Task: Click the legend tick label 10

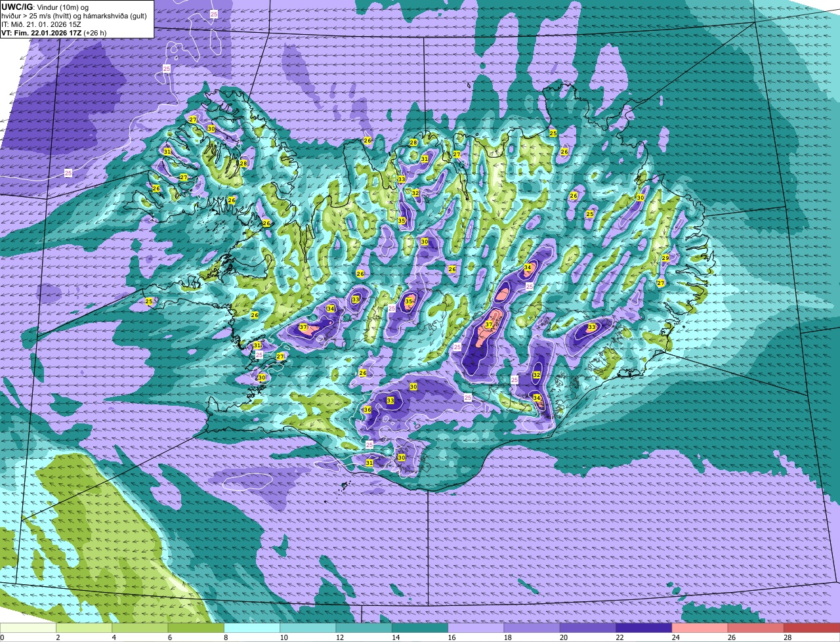Action: 283,637
